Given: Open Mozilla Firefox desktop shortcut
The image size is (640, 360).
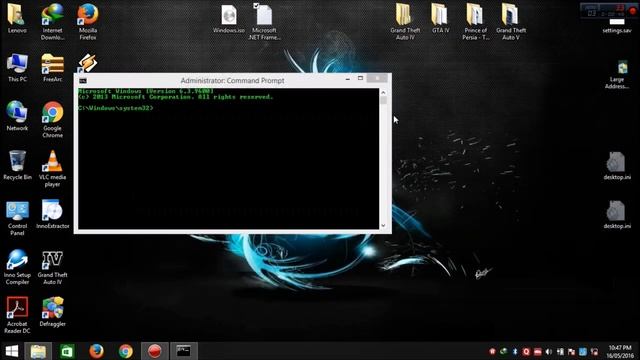Looking at the screenshot, I should coord(88,21).
